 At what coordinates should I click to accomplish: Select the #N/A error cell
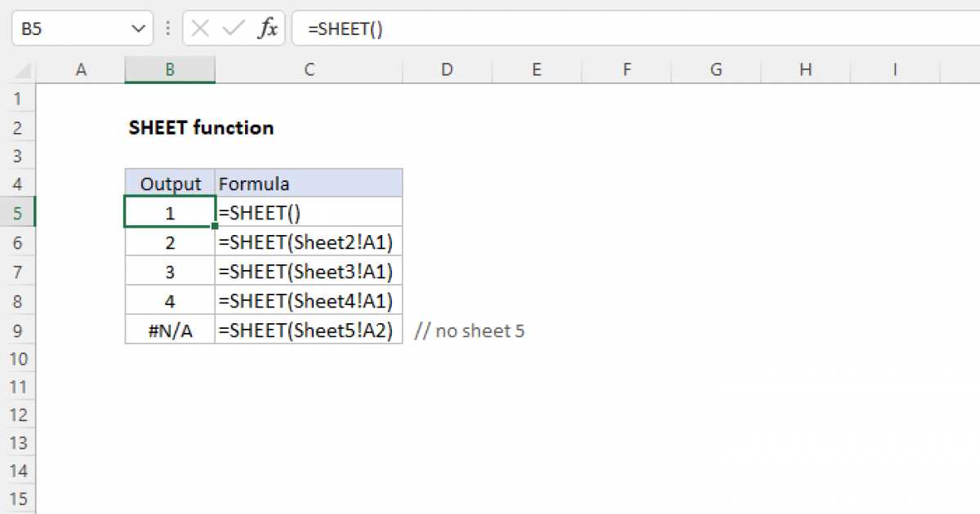pos(170,330)
